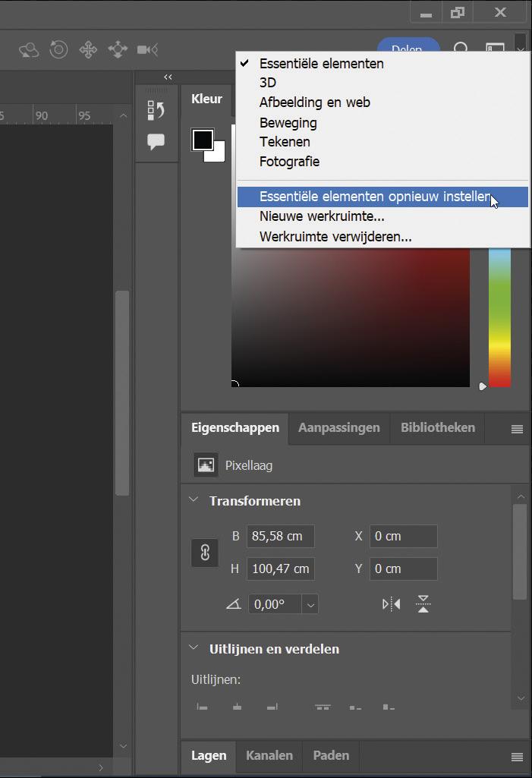Select the 3D roll icon
532x778 pixels.
click(58, 49)
